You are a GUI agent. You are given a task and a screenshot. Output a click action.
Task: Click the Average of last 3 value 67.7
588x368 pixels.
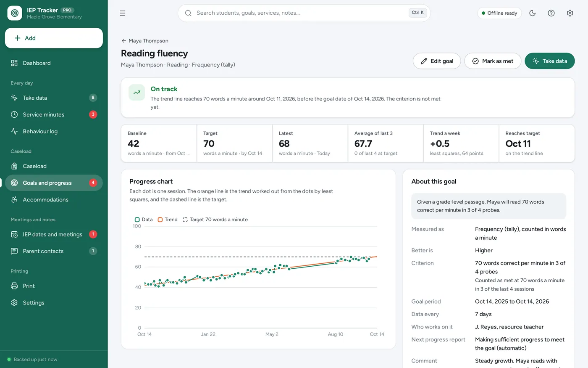pyautogui.click(x=363, y=144)
